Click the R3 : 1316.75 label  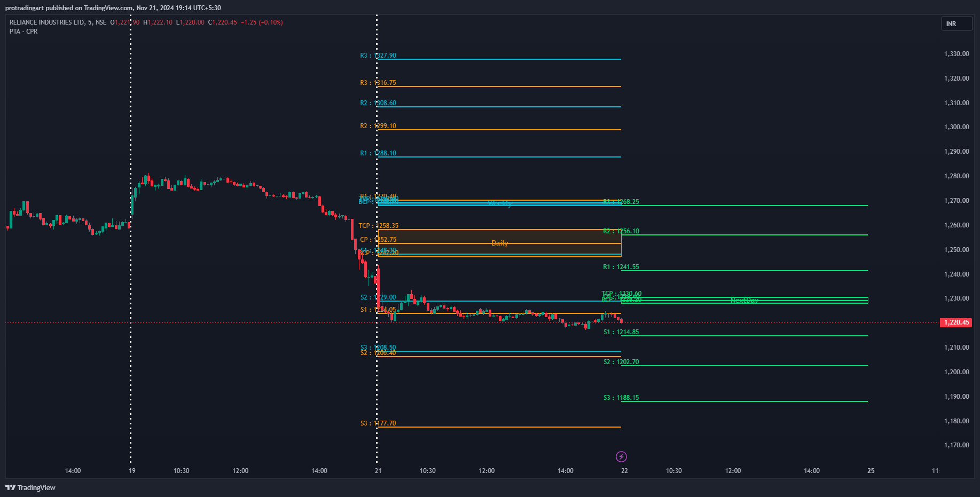[378, 83]
